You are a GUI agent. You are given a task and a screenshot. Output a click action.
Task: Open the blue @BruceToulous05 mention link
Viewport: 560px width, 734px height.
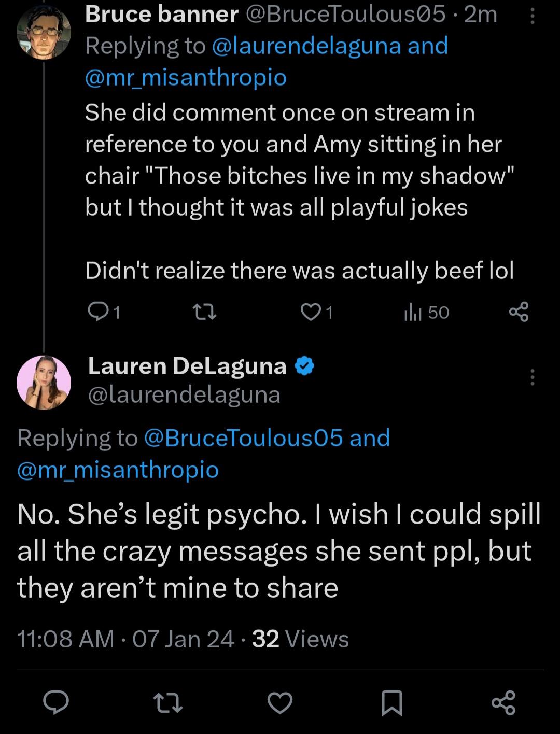243,437
